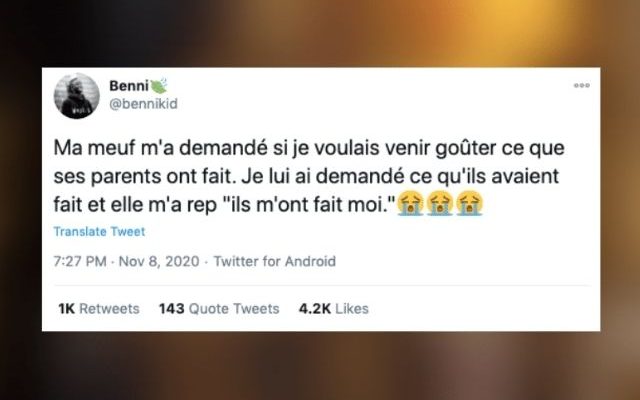Click the tweet line beginning "ses parents ont fait"
640x400 pixels.
pos(306,176)
